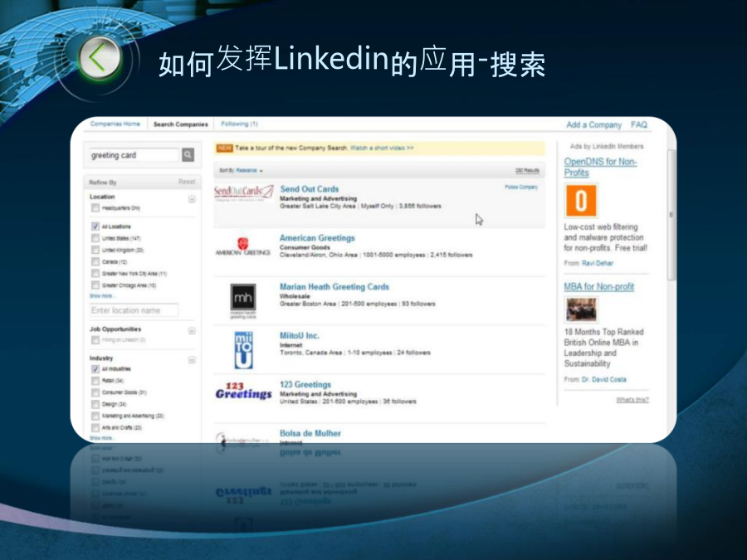This screenshot has height=560, width=747.
Task: Check Canada location filter
Action: [95, 261]
